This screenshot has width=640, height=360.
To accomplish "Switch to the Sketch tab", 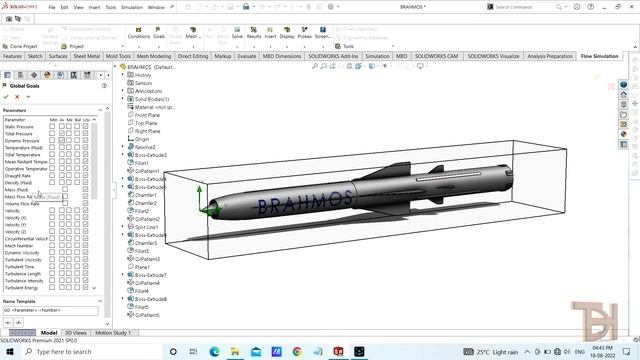I will click(x=35, y=56).
